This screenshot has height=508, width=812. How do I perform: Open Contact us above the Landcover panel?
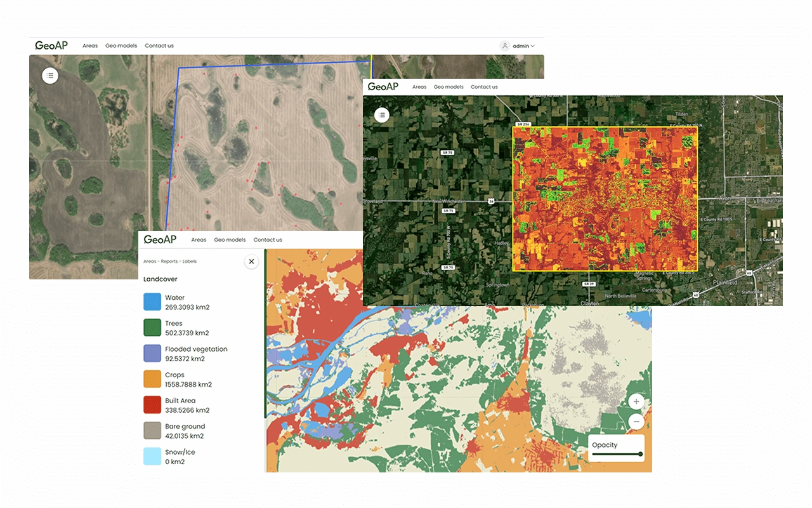pyautogui.click(x=268, y=240)
